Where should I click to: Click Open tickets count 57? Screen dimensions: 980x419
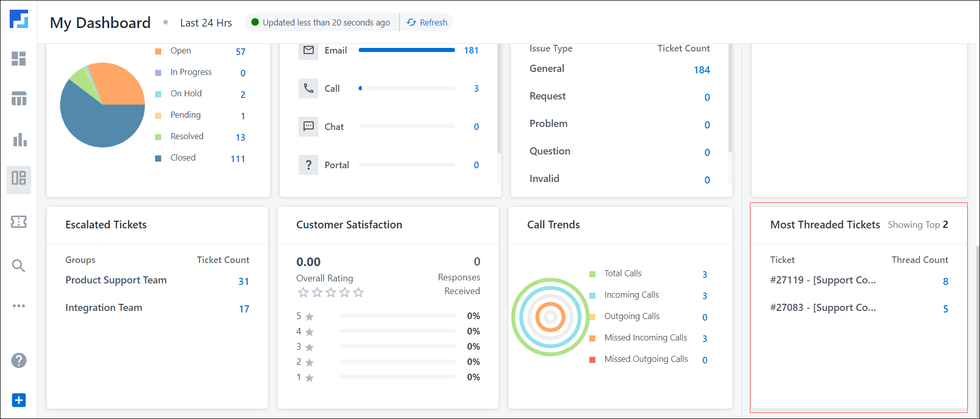(x=241, y=51)
